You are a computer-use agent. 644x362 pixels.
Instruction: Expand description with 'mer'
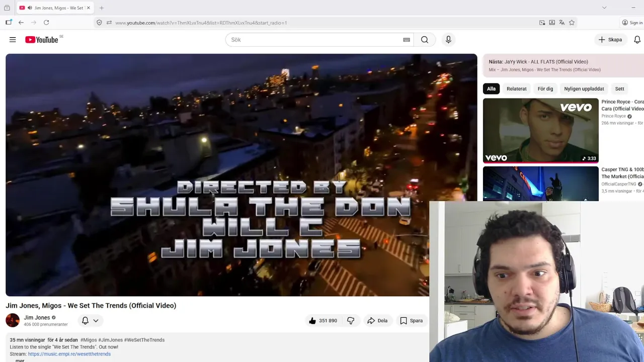pyautogui.click(x=20, y=360)
